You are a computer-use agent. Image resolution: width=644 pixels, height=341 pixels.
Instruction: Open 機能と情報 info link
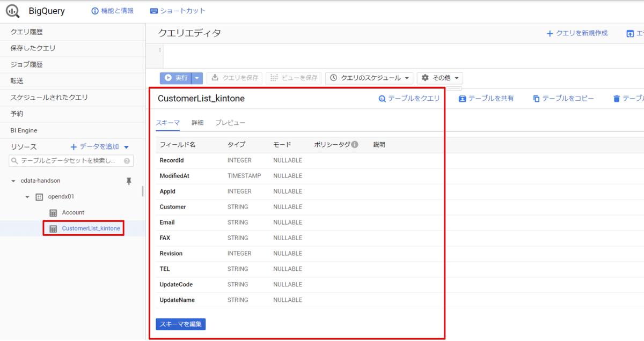click(x=112, y=11)
